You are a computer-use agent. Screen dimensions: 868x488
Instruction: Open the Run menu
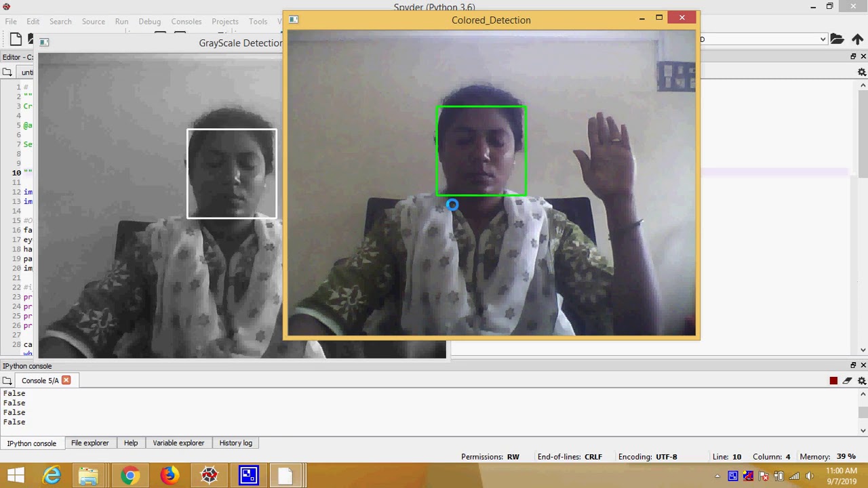pos(121,22)
